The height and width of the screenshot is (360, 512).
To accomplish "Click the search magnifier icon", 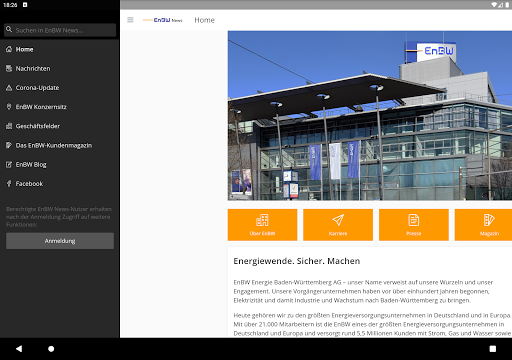I will click(9, 30).
